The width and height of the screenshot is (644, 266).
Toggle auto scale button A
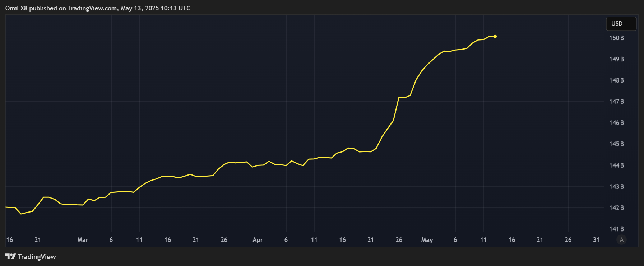(622, 239)
